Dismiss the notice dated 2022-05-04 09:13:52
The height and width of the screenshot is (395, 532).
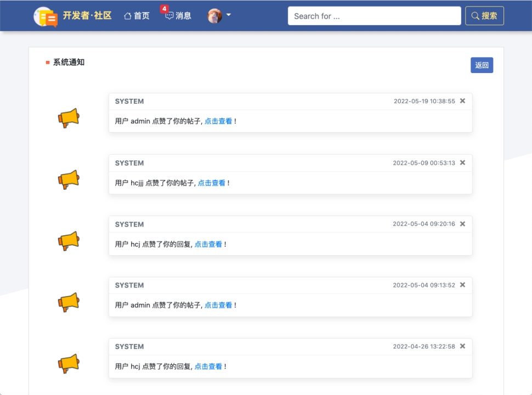point(462,285)
